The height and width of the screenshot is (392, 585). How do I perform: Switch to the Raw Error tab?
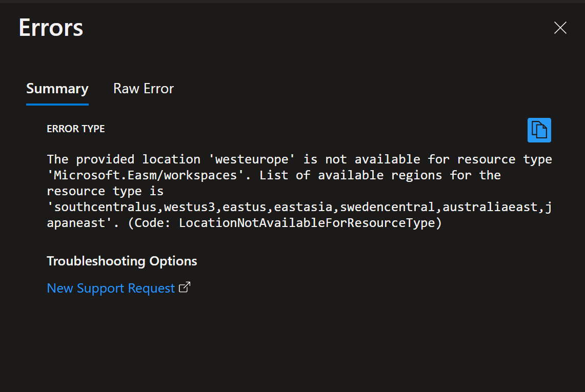143,89
